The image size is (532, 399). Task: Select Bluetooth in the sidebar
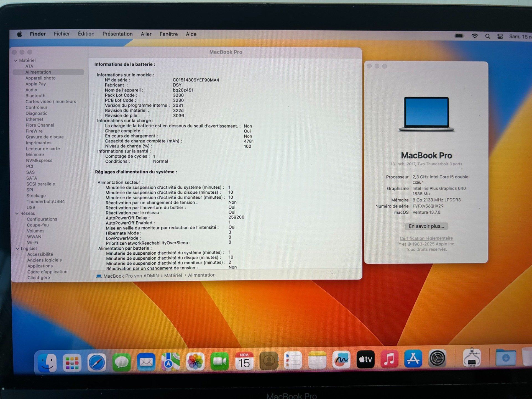(35, 96)
